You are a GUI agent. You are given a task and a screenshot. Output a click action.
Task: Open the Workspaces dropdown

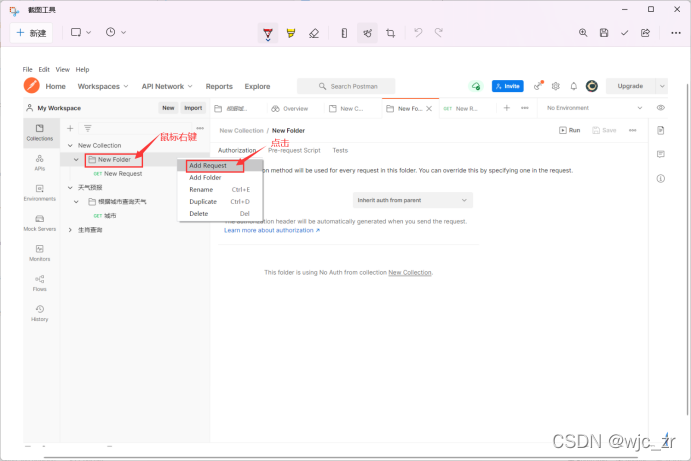(103, 86)
